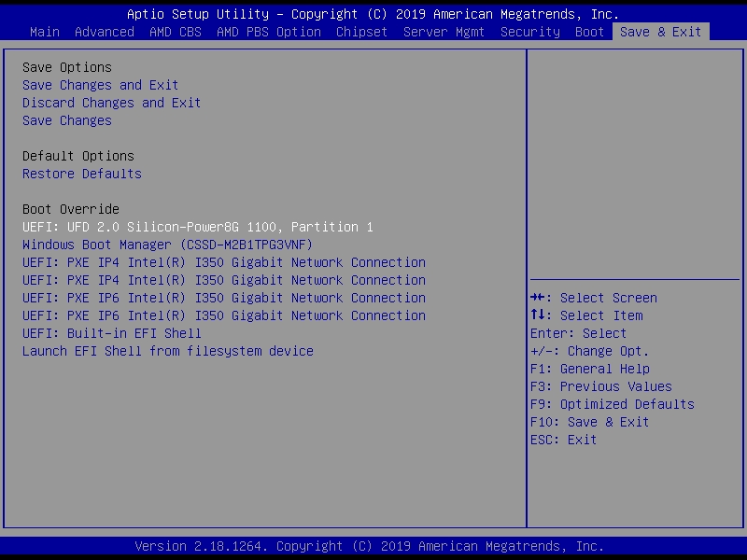Launch UEFI Built-in EFI Shell

pyautogui.click(x=111, y=333)
